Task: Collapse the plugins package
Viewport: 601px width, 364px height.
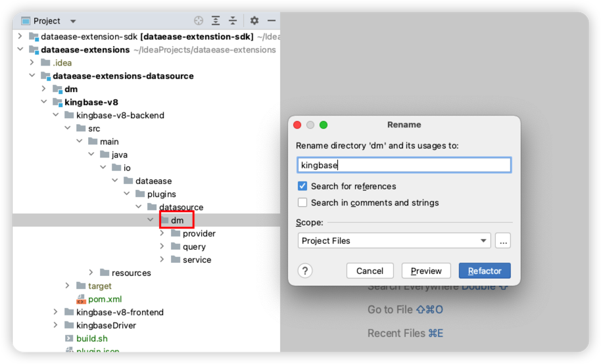Action: pos(127,194)
